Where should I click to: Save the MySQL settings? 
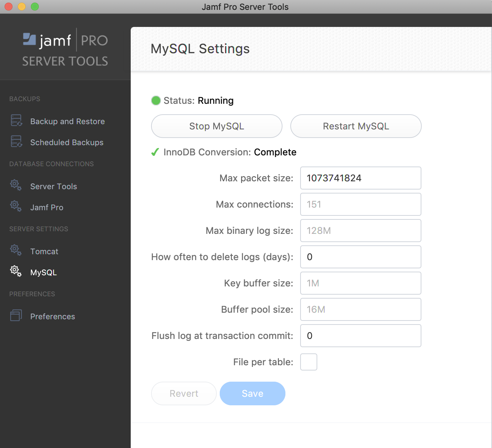(x=252, y=393)
